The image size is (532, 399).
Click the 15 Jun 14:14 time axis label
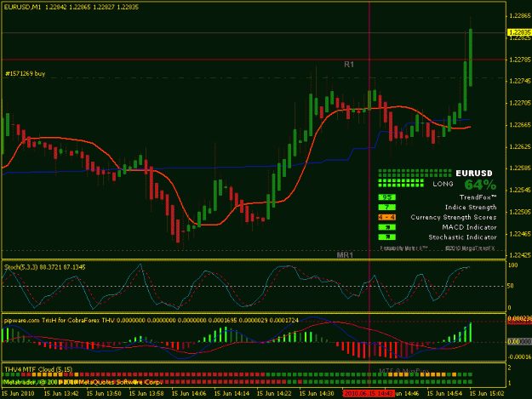pos(232,394)
